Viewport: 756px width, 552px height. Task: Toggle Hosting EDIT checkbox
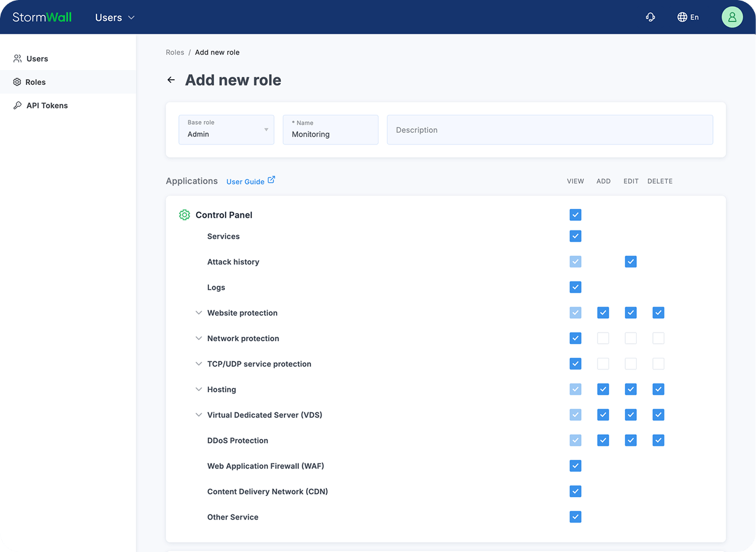pyautogui.click(x=631, y=389)
